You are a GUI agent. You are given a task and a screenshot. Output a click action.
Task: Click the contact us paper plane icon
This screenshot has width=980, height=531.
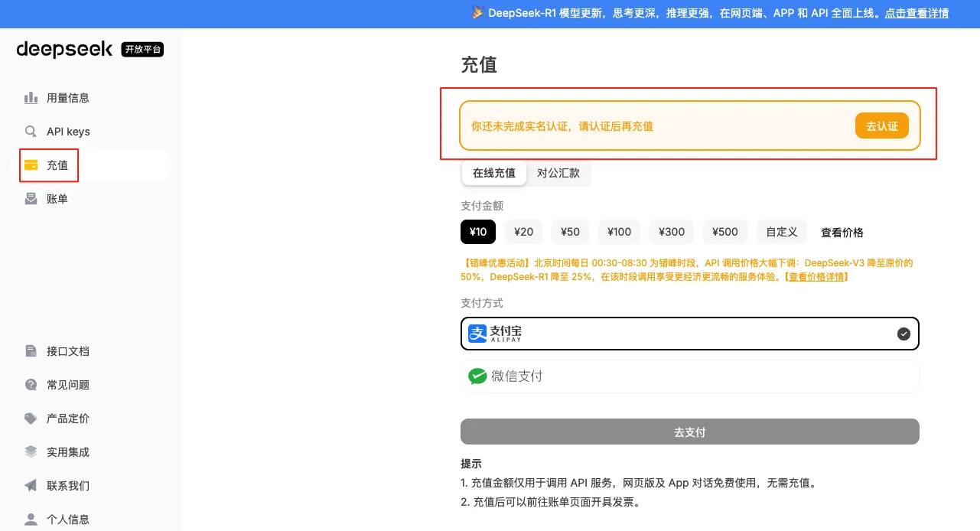point(31,486)
